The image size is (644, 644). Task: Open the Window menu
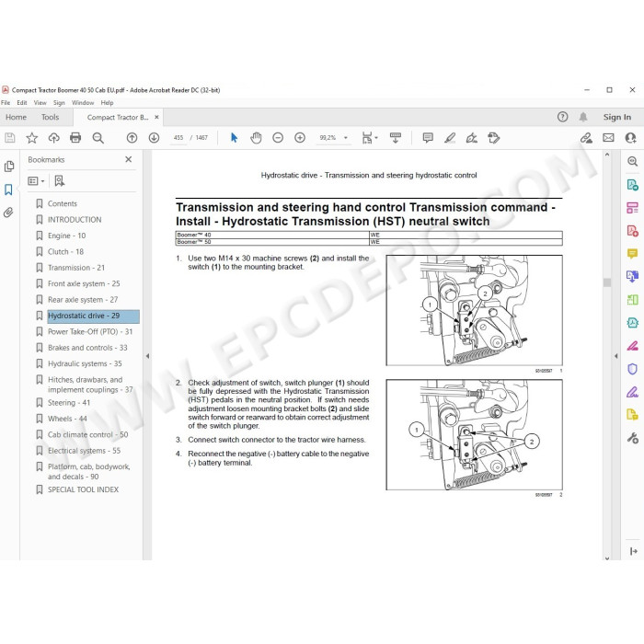(83, 103)
